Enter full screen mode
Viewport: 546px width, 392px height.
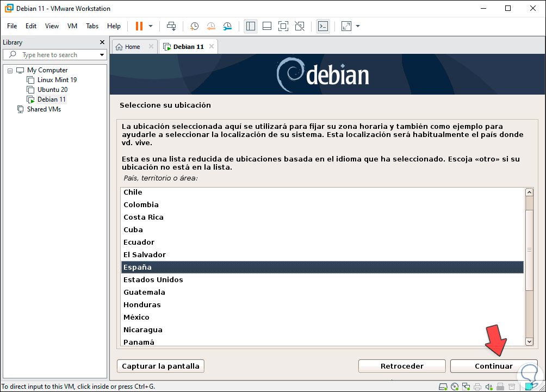283,26
